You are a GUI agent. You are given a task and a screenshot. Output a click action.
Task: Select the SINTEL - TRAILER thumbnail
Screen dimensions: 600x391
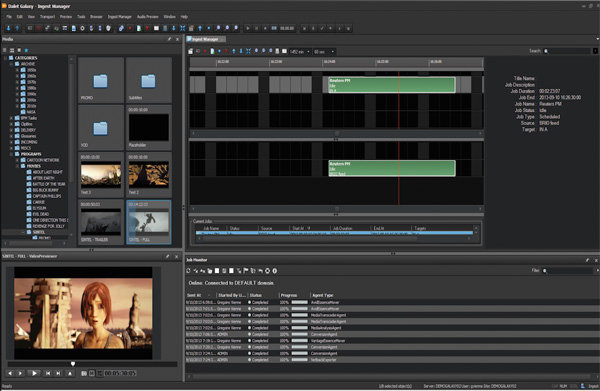point(101,222)
